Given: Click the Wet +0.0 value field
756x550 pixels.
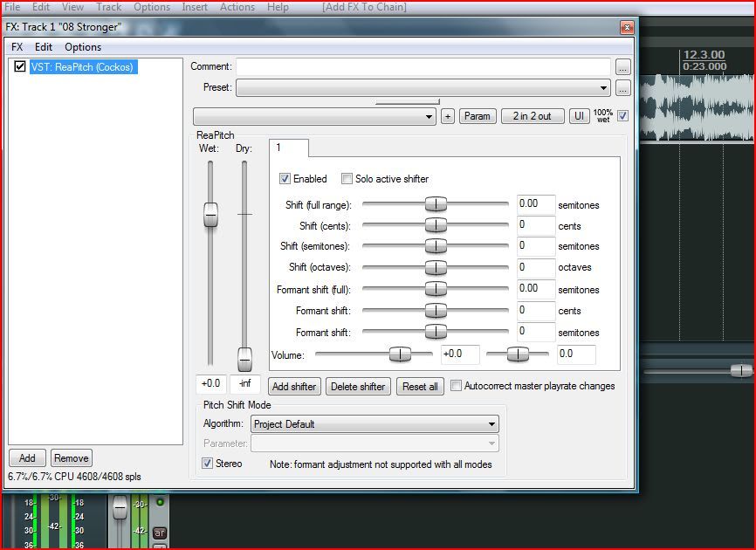Looking at the screenshot, I should point(210,384).
